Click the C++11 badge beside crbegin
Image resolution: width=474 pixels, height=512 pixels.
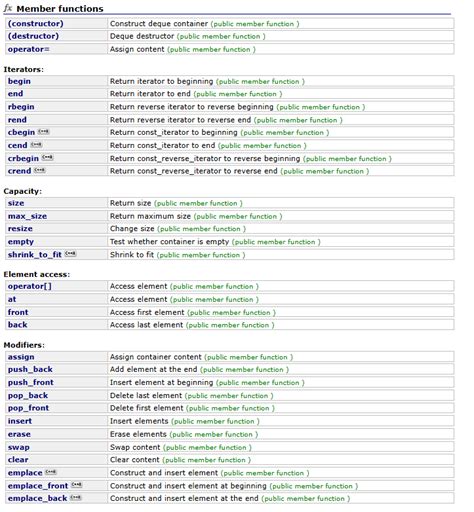click(x=48, y=157)
